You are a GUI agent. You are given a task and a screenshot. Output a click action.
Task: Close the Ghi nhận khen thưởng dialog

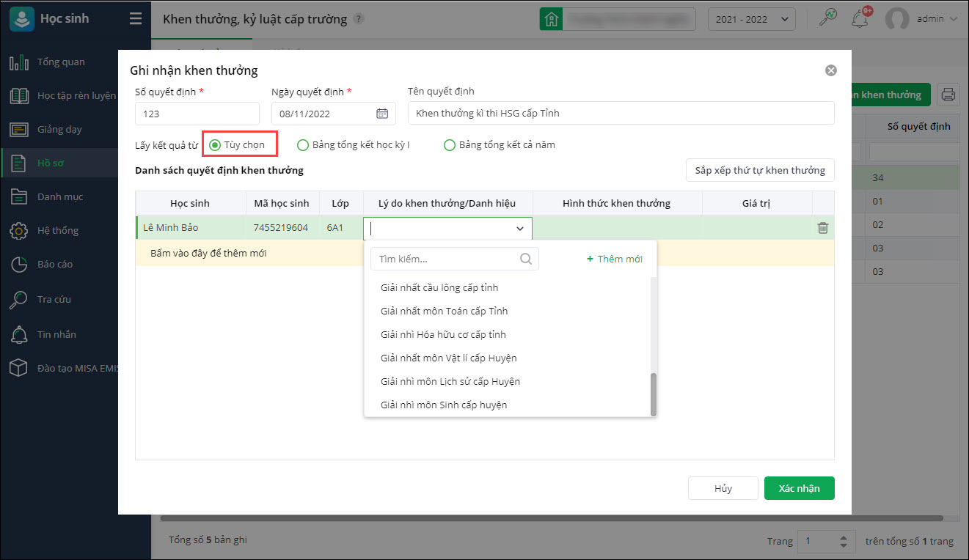[x=830, y=70]
